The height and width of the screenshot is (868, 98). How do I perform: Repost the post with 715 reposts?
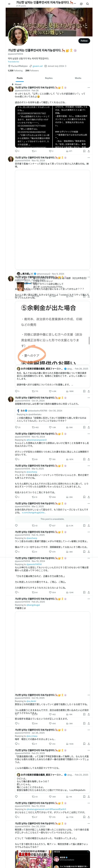[x=33, y=391]
